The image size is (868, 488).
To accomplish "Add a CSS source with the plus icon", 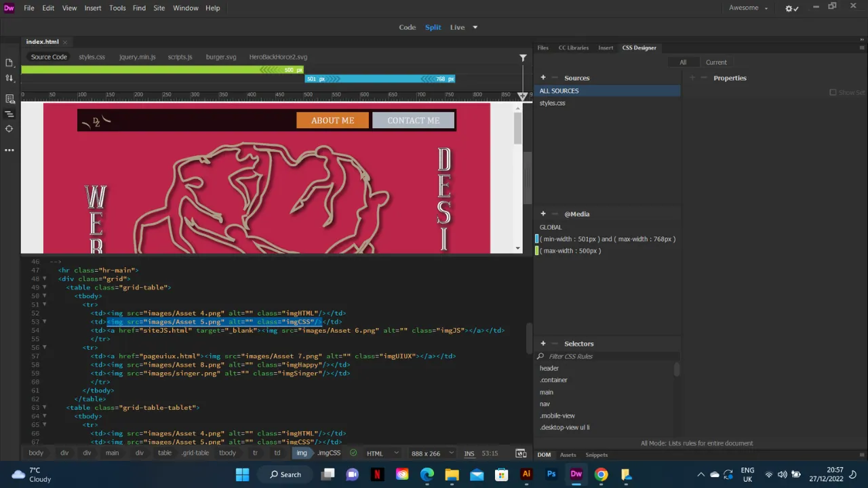I will (543, 77).
